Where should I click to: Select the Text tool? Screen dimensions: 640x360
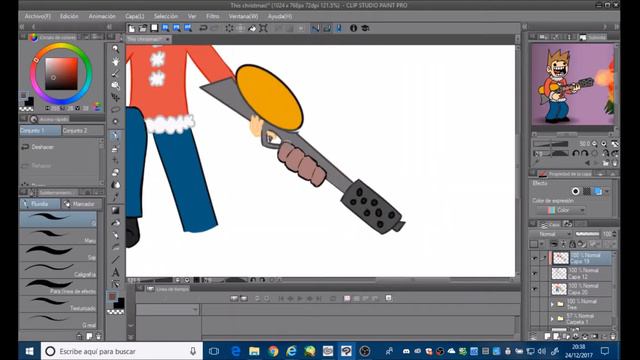point(116,272)
